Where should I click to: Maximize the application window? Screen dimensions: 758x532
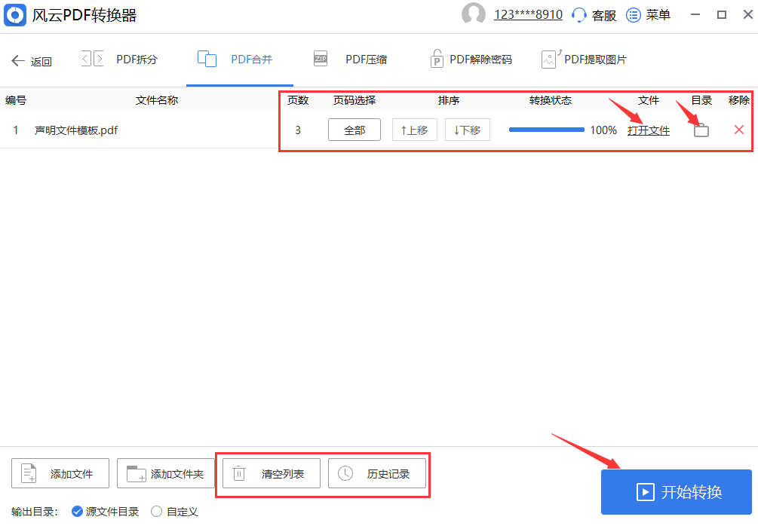[722, 15]
